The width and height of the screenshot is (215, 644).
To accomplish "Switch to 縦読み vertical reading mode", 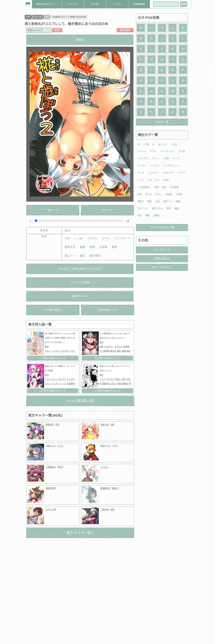I will tap(80, 40).
